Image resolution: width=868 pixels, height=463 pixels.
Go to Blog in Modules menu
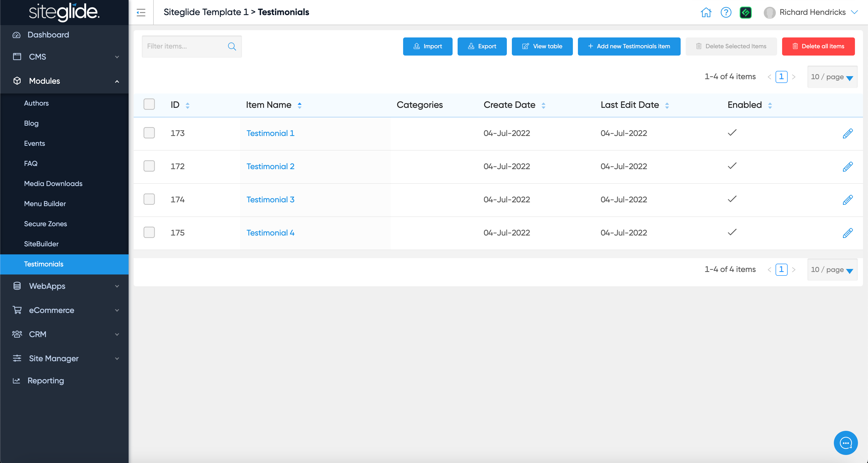(31, 123)
